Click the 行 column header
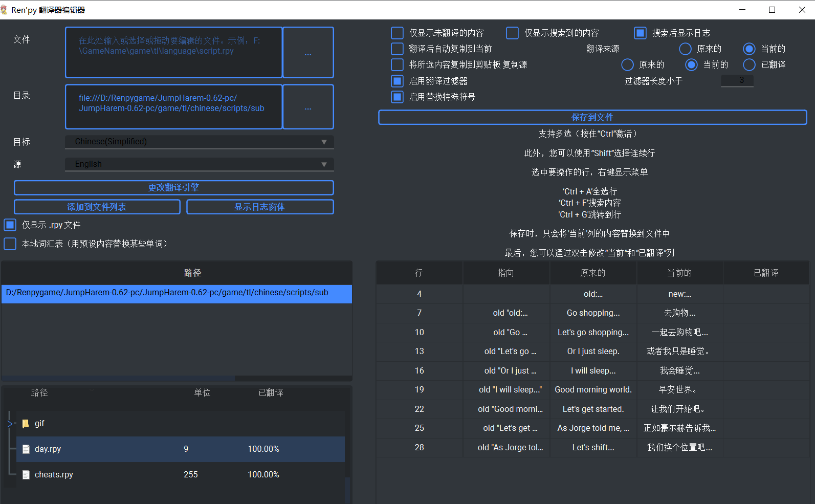This screenshot has width=815, height=504. point(419,273)
